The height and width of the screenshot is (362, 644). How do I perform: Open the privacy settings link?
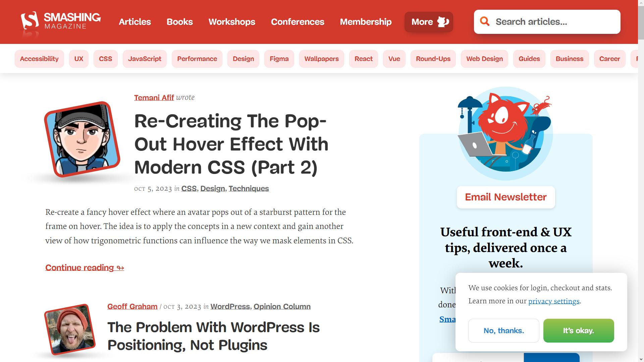point(554,301)
